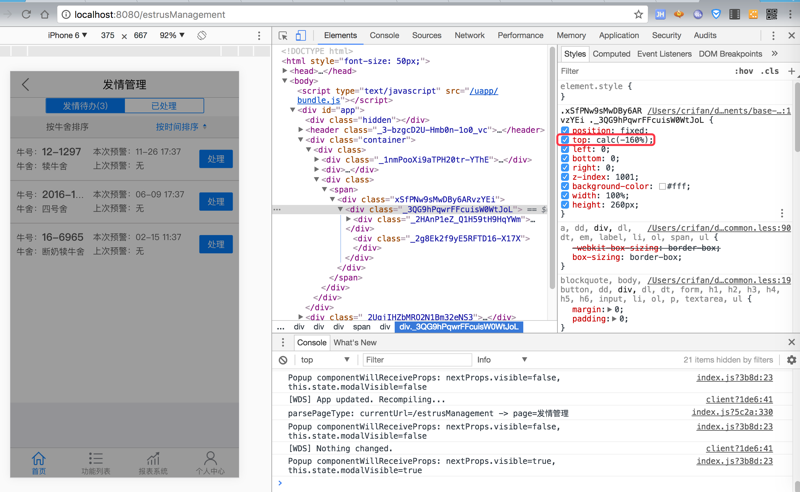Rotate the device viewport orientation
The width and height of the screenshot is (800, 492).
point(202,35)
